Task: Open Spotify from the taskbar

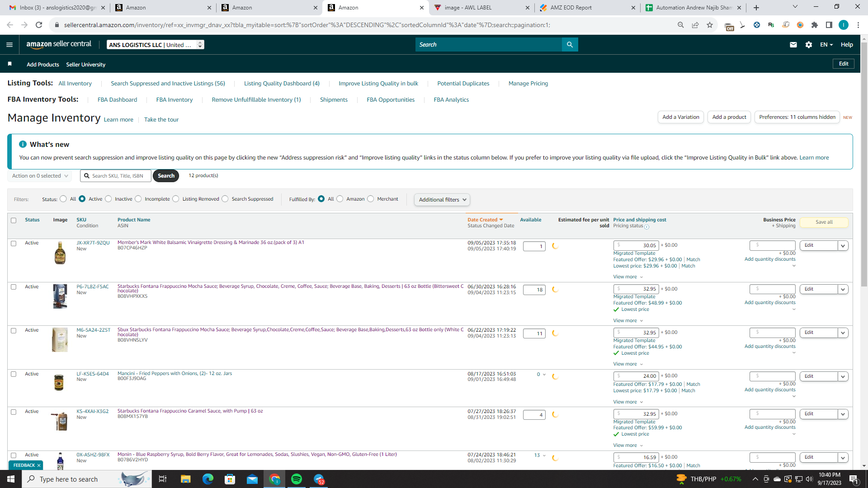Action: pos(297,479)
